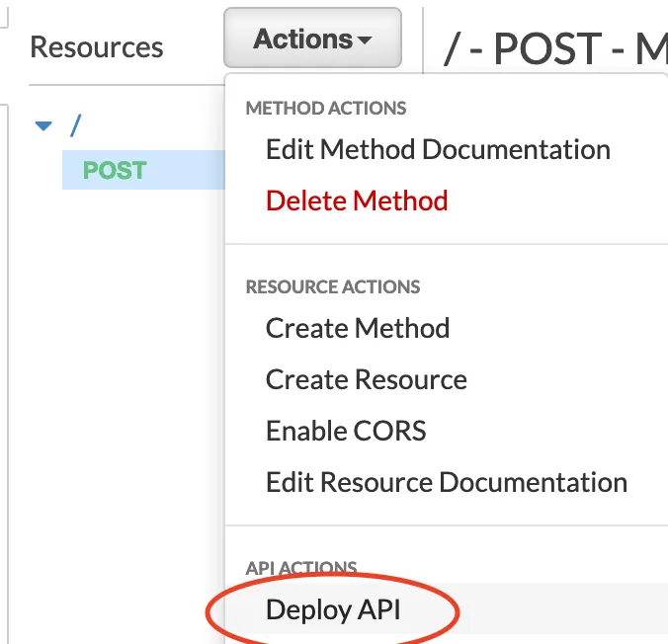
Task: Click the red Delete Method option
Action: pyautogui.click(x=357, y=201)
